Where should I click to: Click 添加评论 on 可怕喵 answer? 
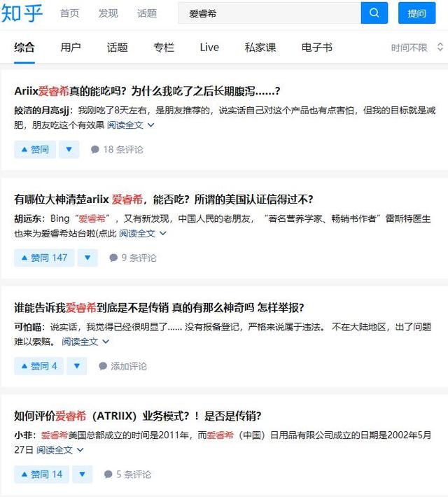pos(123,366)
